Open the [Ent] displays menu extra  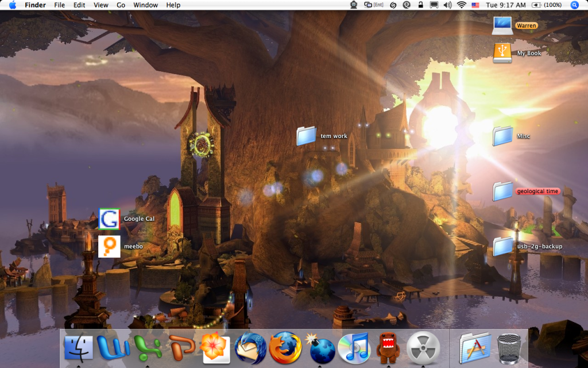pos(374,5)
